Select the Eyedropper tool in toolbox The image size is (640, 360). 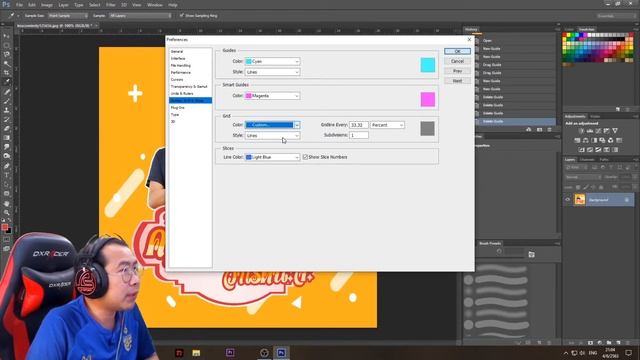click(7, 82)
